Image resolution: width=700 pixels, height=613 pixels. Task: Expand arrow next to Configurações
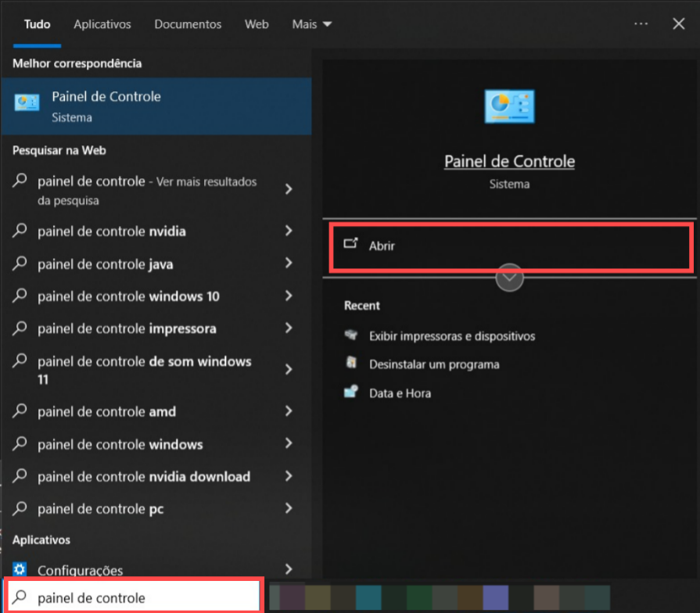289,569
